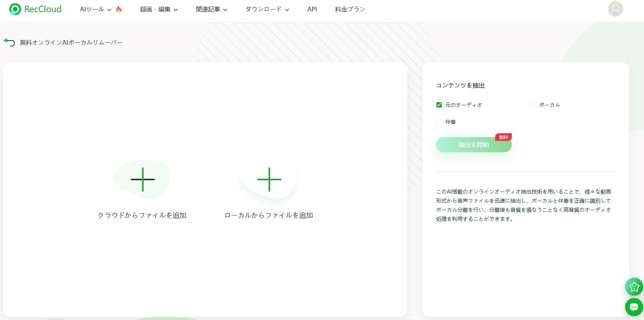Open the chat support floating button
Image resolution: width=644 pixels, height=320 pixels.
634,307
